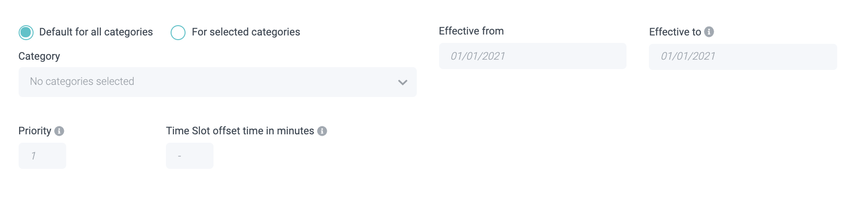
Task: Click the 'No categories selected' placeholder text
Action: click(x=82, y=82)
